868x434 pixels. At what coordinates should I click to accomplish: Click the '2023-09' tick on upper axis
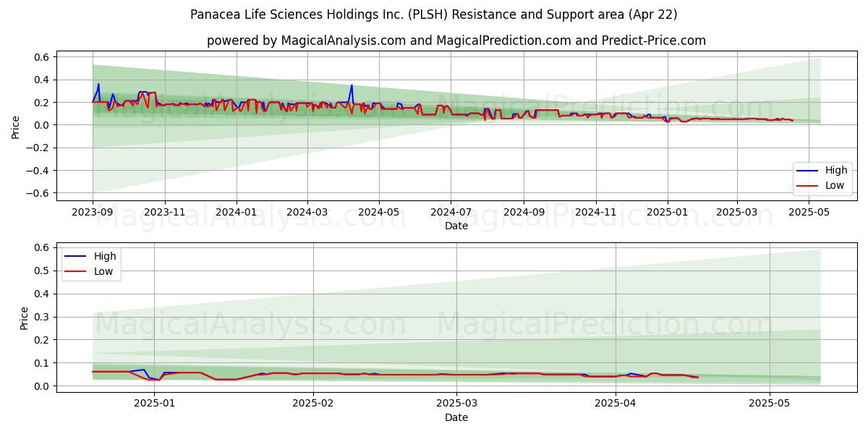coord(93,212)
